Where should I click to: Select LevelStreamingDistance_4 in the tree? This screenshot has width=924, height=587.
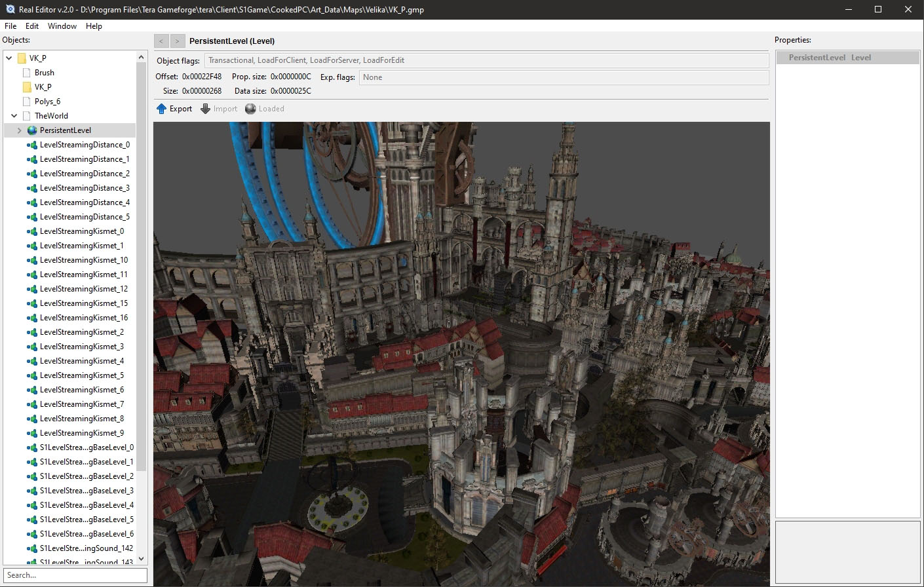click(85, 202)
